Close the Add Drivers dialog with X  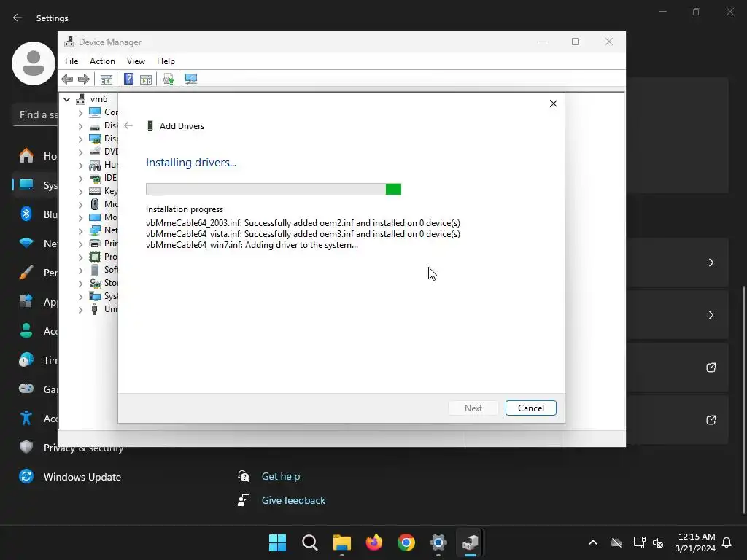[553, 104]
